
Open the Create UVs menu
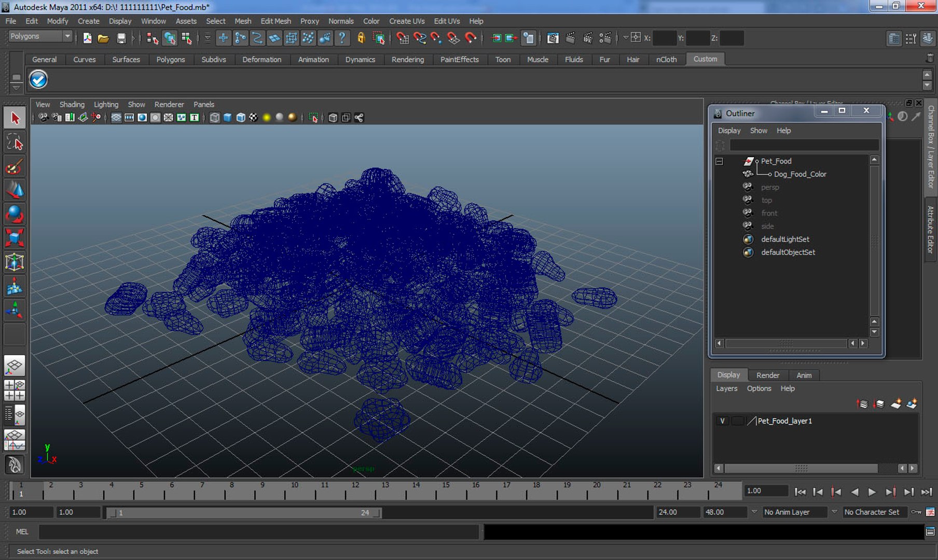[407, 21]
